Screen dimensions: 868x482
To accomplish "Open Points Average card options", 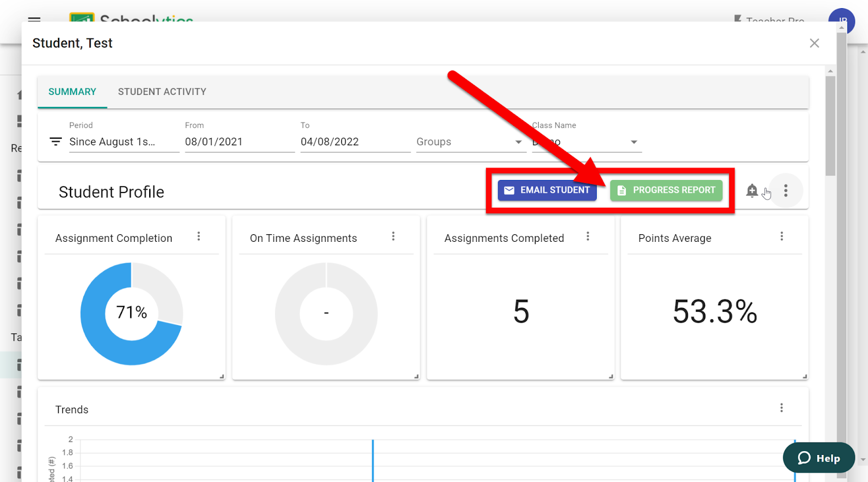I will coord(782,236).
